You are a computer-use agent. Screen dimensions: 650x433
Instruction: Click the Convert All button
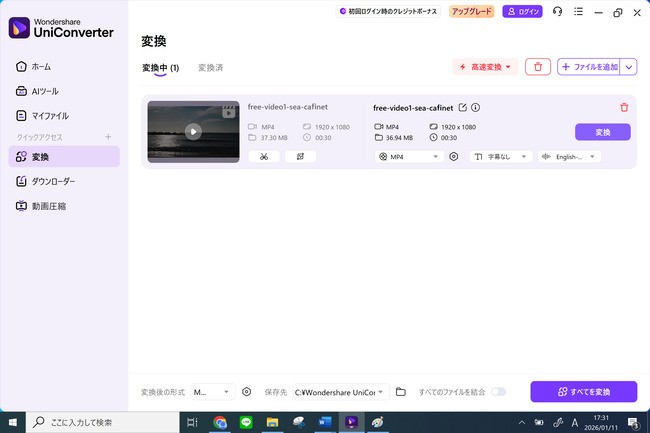point(584,392)
